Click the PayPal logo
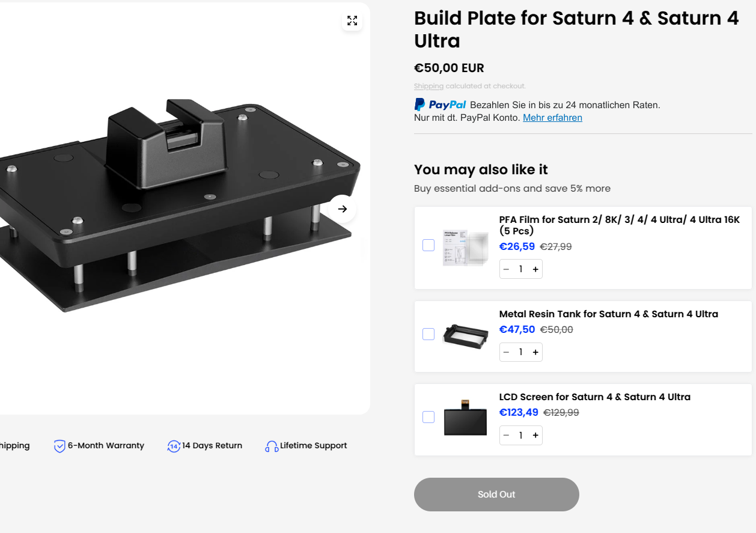Screen dimensions: 756x533 pyautogui.click(x=440, y=105)
